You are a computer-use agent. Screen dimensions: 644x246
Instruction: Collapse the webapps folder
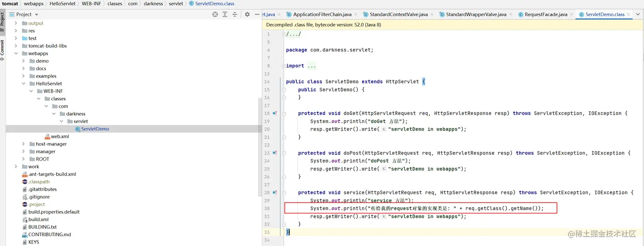point(16,54)
